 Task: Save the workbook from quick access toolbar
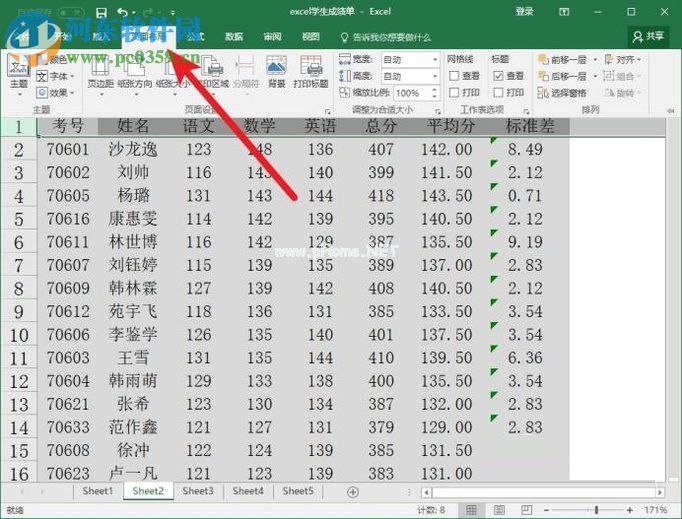tap(101, 13)
